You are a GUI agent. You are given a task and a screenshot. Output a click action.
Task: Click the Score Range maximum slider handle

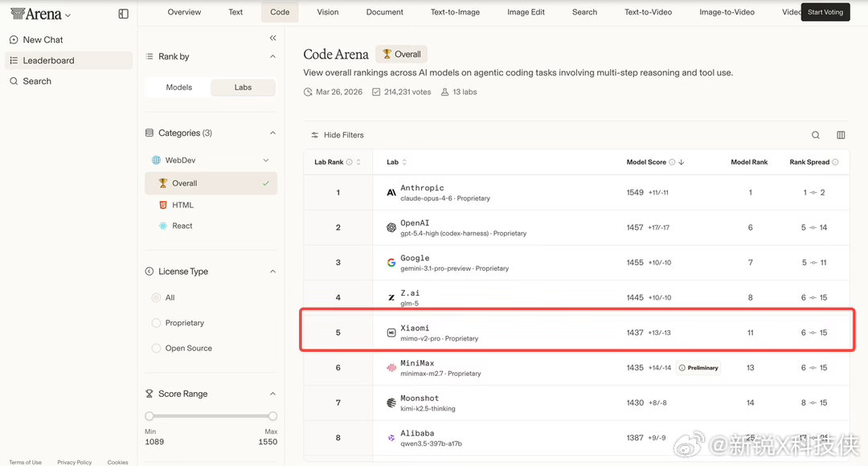coord(272,416)
